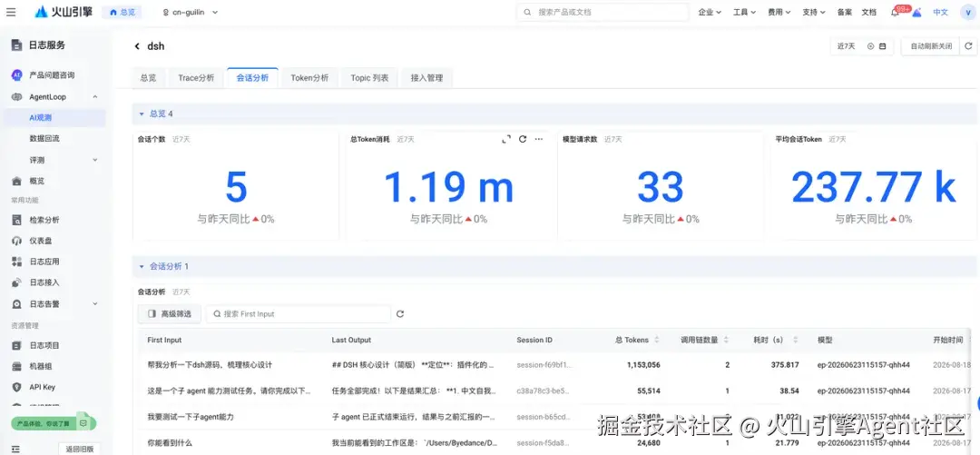Screen dimensions: 980x455
Task: Click the calendar icon in time range
Action: point(882,46)
